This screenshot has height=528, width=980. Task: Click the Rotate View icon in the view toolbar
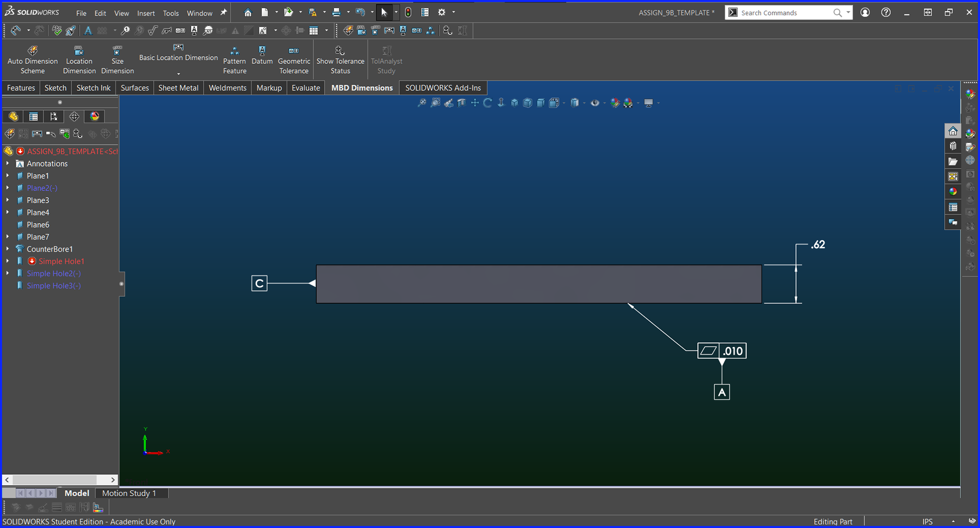tap(488, 103)
